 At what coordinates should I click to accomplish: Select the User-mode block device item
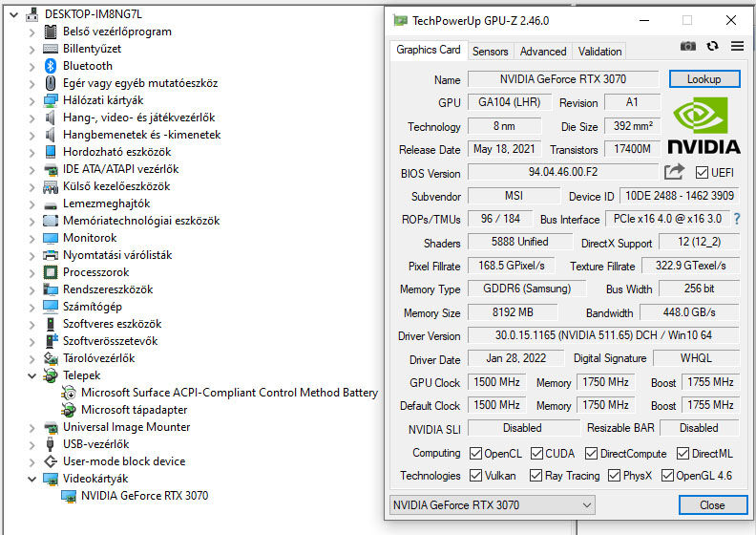[x=124, y=461]
